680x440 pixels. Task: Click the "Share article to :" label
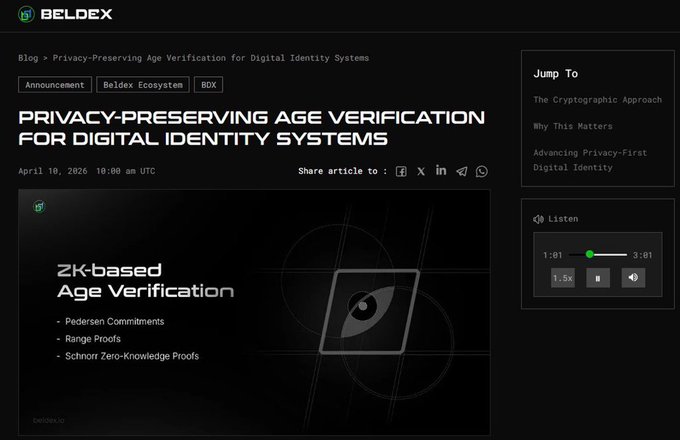pos(342,171)
